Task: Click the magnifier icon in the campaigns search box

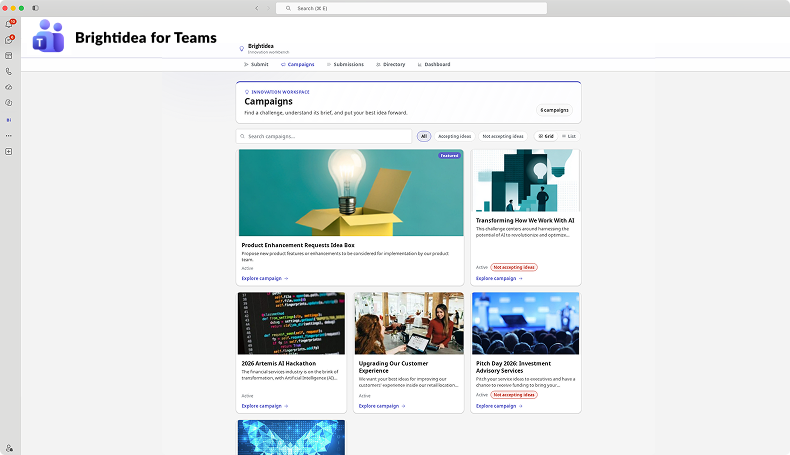Action: pos(242,137)
